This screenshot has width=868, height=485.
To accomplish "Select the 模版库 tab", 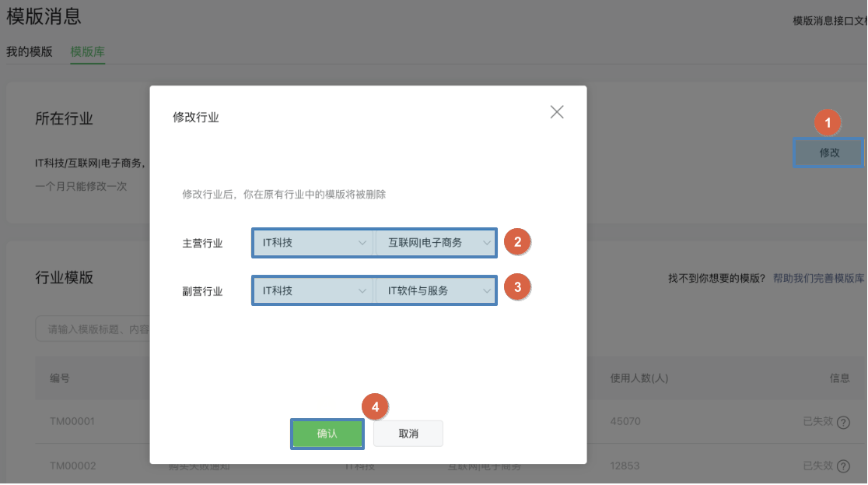I will (87, 52).
